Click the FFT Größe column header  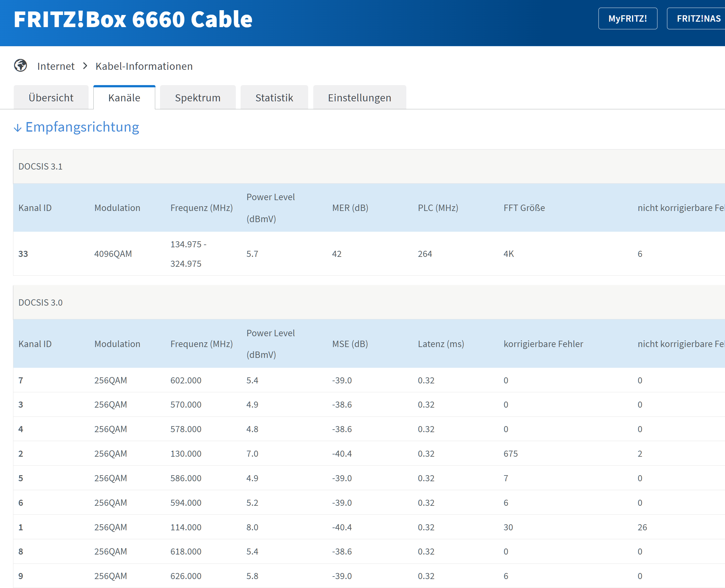[524, 208]
